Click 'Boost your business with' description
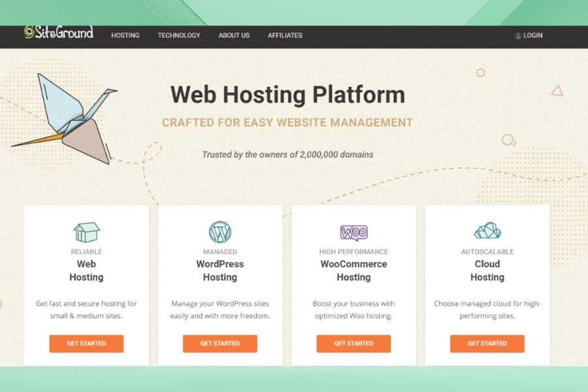 (353, 310)
